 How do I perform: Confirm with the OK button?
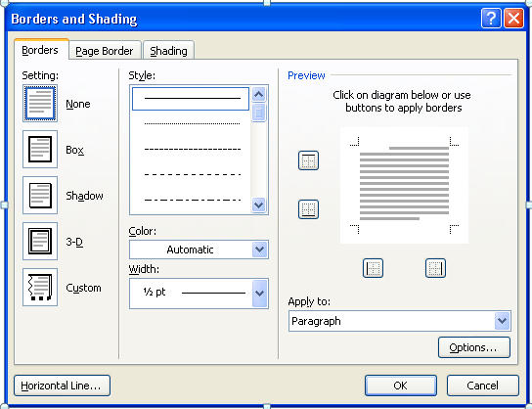click(401, 386)
